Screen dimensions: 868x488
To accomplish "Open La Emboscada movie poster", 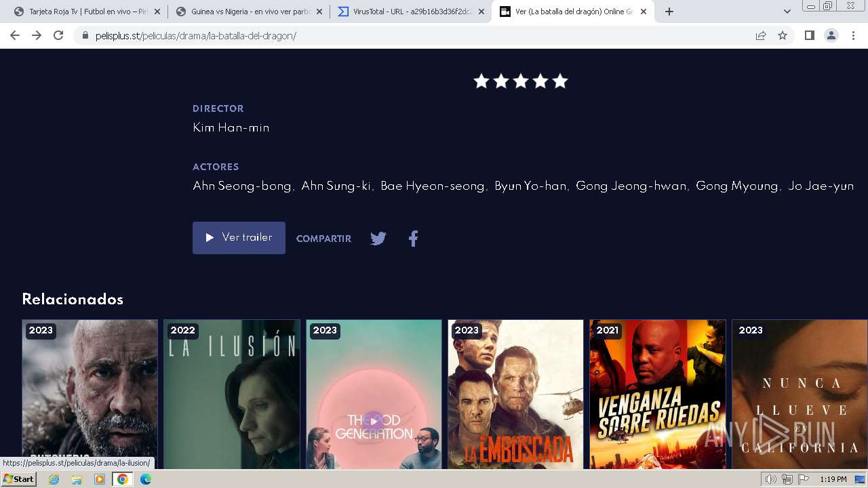I will tap(515, 394).
